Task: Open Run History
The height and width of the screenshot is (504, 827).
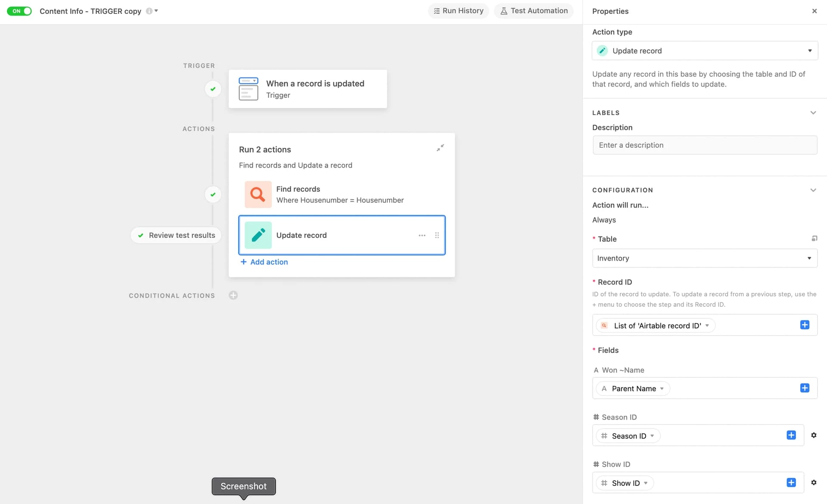Action: click(x=458, y=11)
